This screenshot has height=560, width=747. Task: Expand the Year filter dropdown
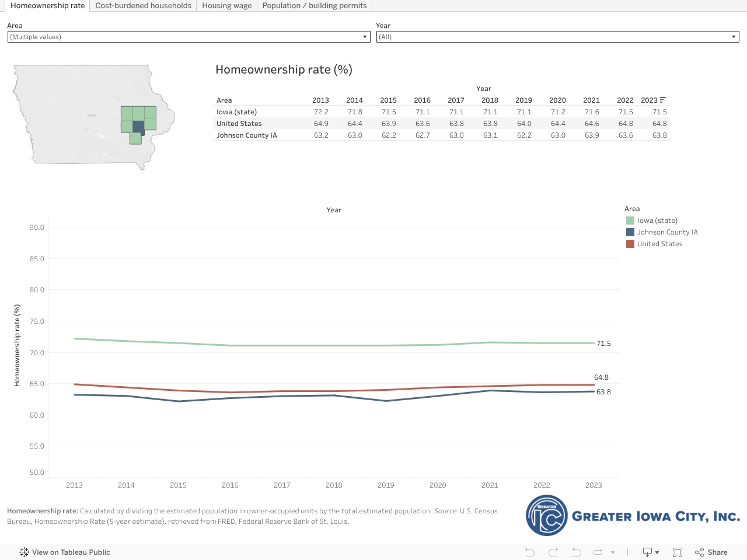click(557, 37)
